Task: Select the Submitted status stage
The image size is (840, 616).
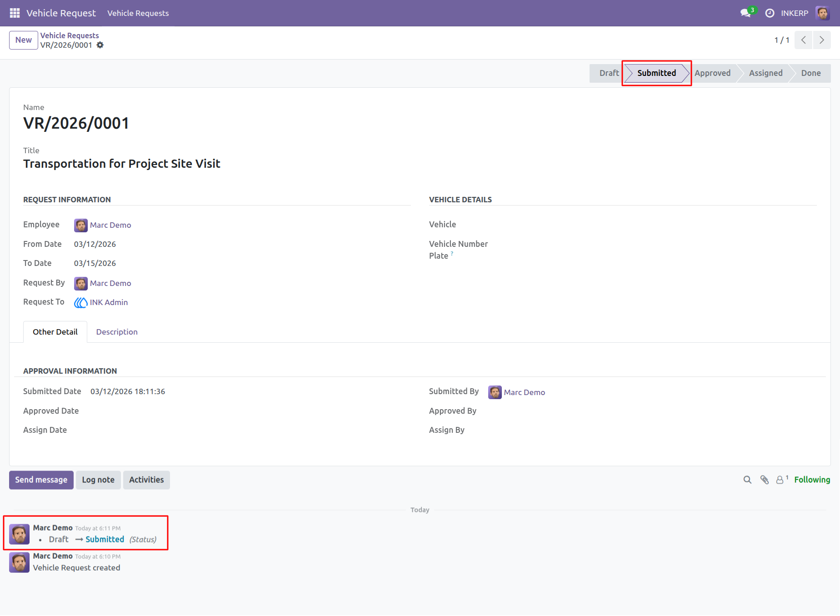Action: click(656, 73)
